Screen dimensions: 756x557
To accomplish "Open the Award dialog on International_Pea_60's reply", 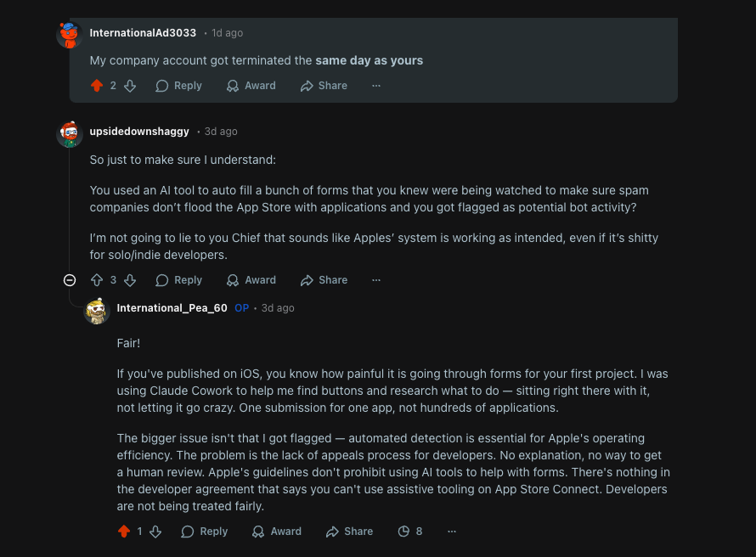I will (276, 531).
